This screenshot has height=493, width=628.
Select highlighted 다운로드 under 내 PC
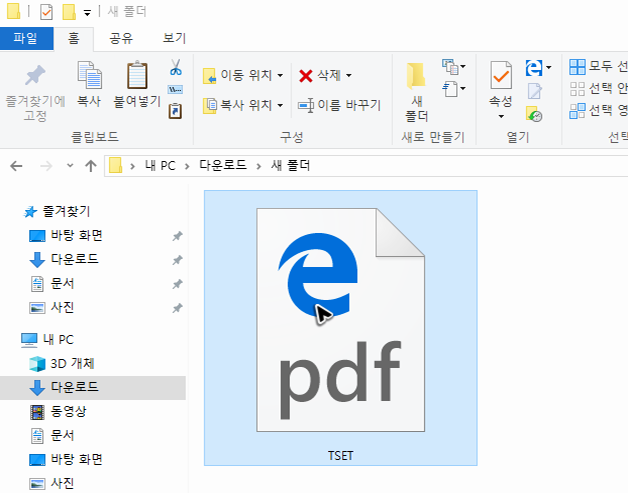pos(93,387)
